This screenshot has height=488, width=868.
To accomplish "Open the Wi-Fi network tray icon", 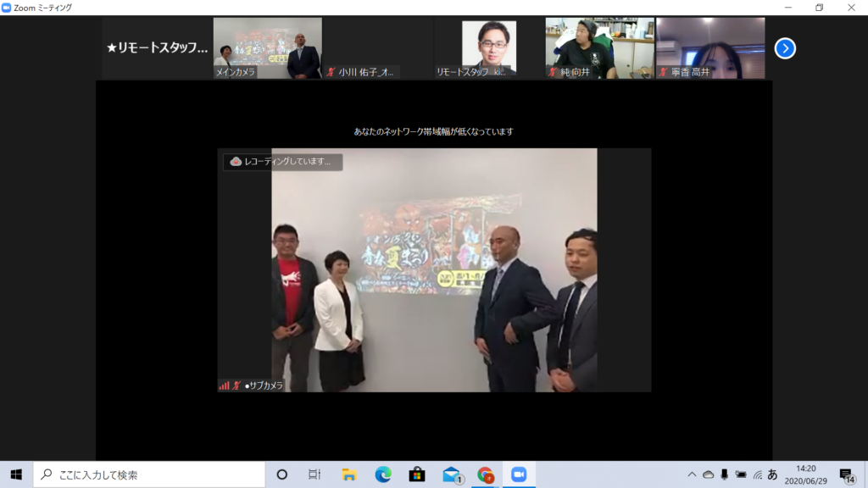I will pos(757,474).
